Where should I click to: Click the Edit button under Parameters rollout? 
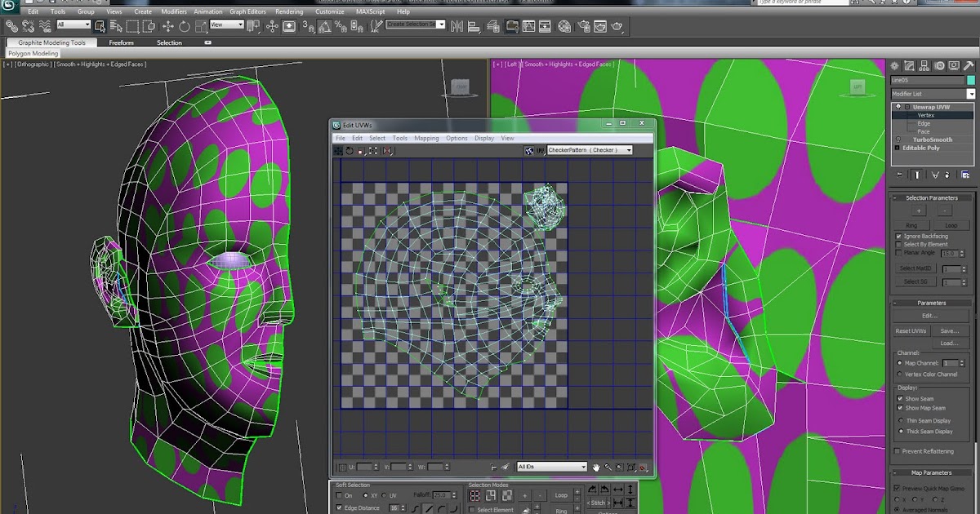930,315
